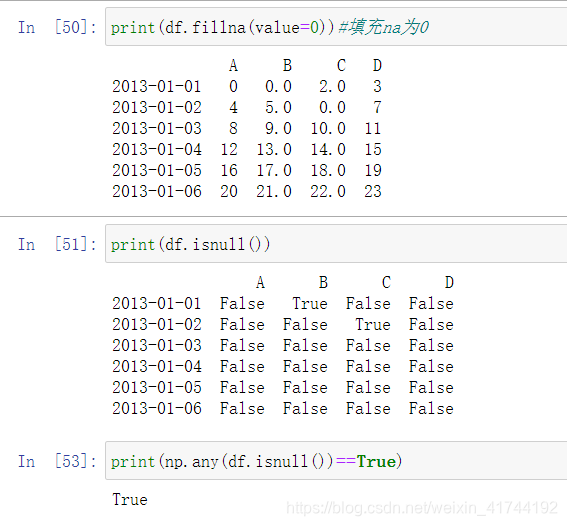The image size is (567, 526).
Task: Click value 2.0 in fillna output
Action: coord(332,86)
